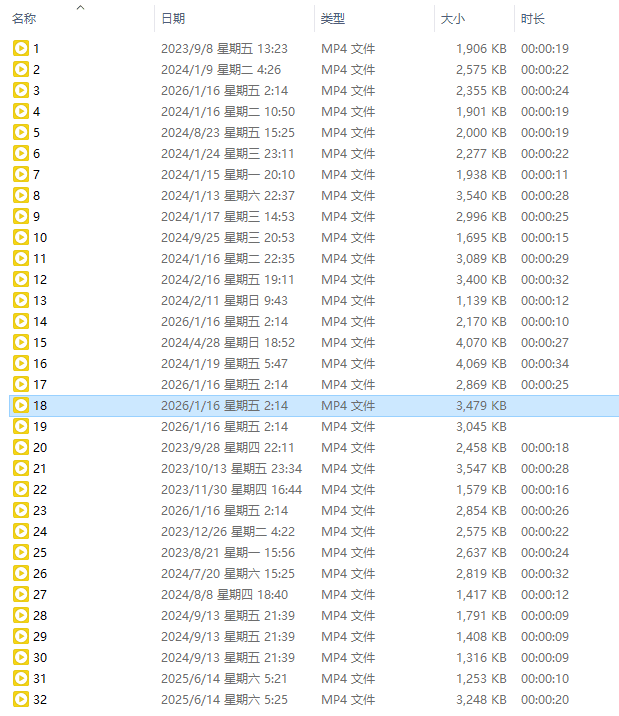Viewport: 619px width, 716px height.
Task: Select file name 16
Action: tap(40, 363)
